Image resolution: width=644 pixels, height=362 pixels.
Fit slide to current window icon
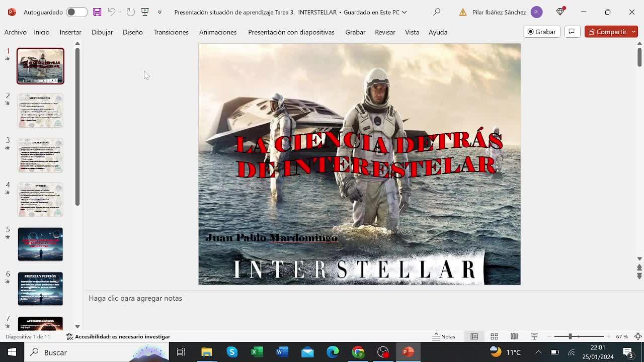click(637, 336)
